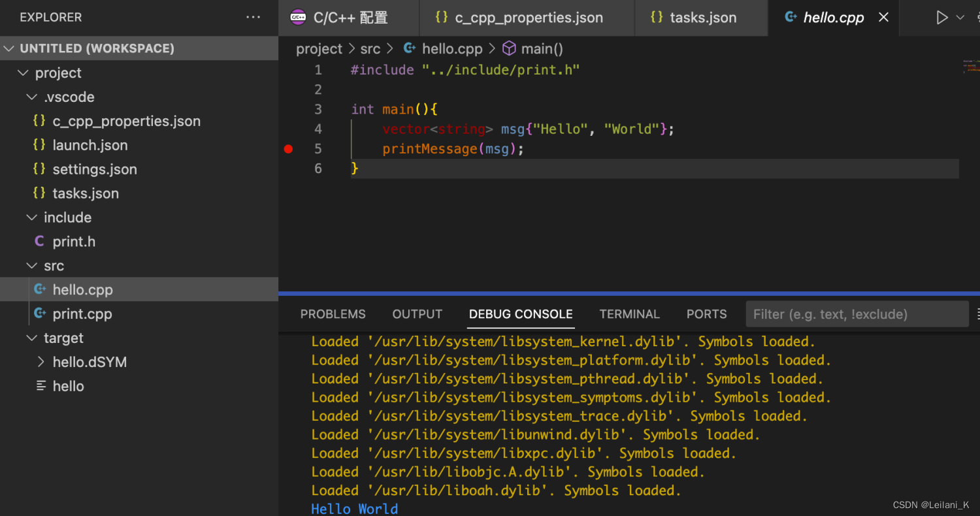Screen dimensions: 980x516
Task: Select the hello.cpp editor tab
Action: (834, 18)
